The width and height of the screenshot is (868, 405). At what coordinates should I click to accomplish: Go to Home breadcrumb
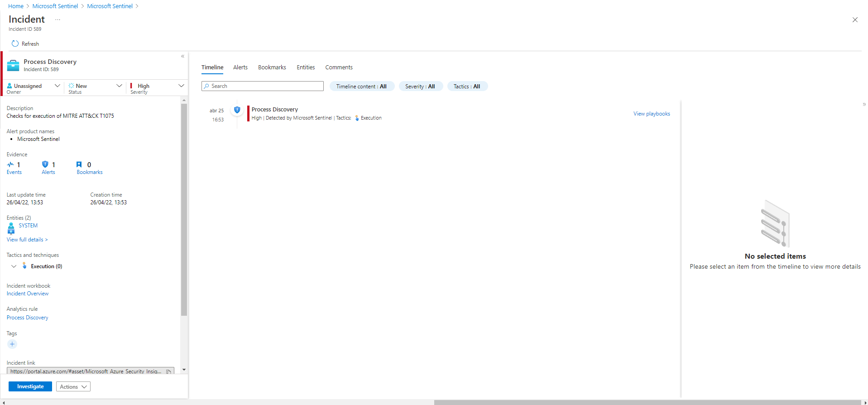coord(16,6)
